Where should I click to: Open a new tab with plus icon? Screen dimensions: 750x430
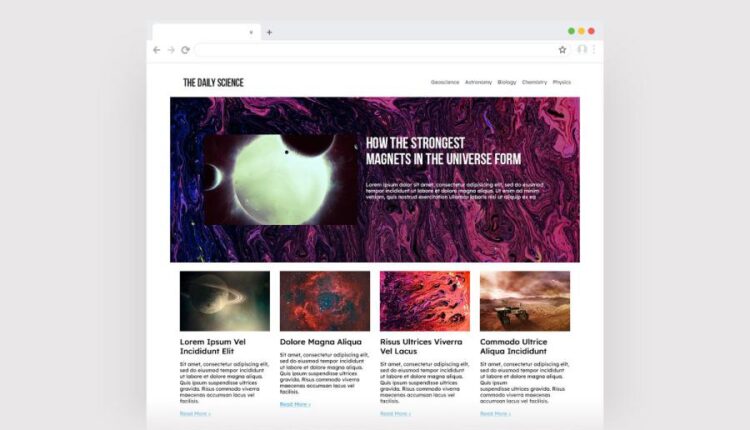tap(269, 33)
